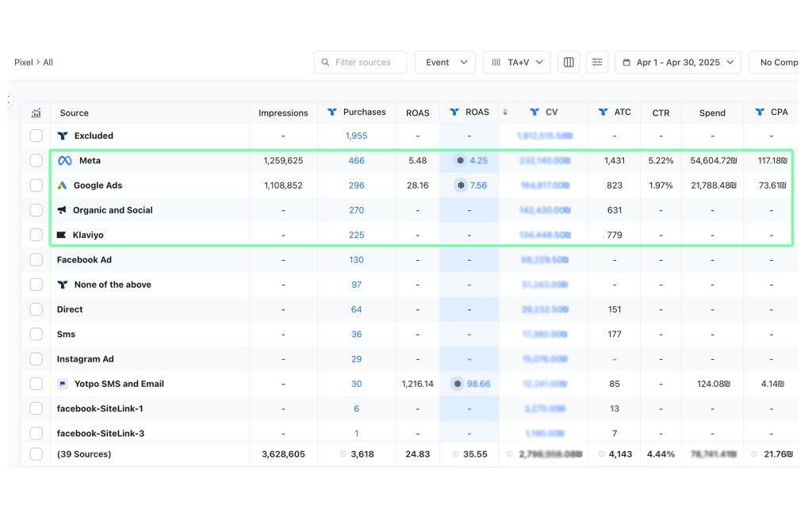812x517 pixels.
Task: Click Meta spend value 54,604.72
Action: 713,161
